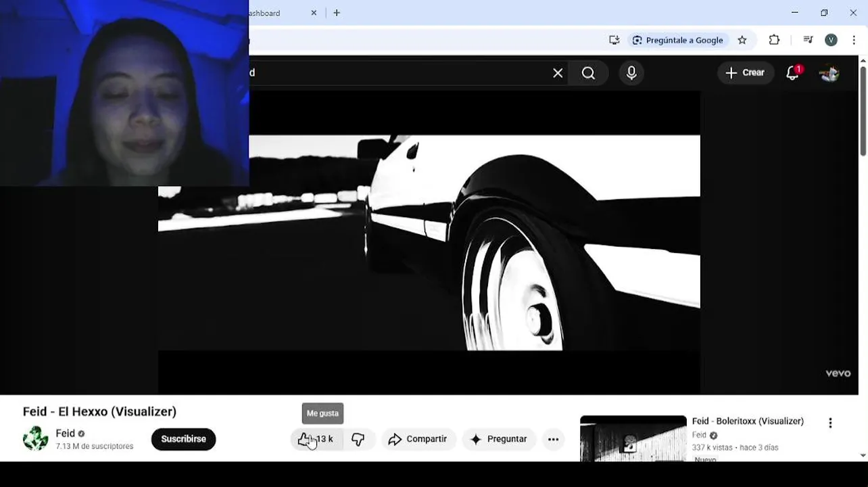This screenshot has width=868, height=487.
Task: Click the Pregúntale a Google button
Action: pyautogui.click(x=678, y=40)
